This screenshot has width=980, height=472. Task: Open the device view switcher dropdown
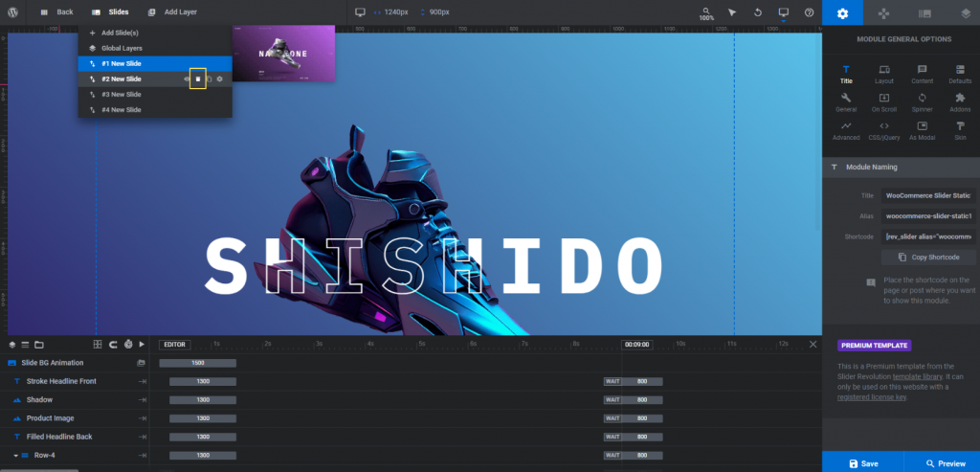tap(783, 13)
